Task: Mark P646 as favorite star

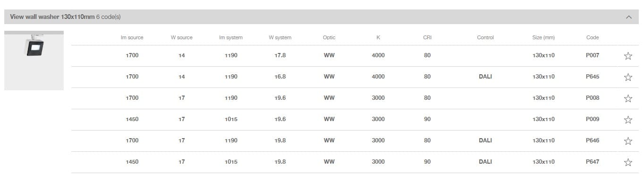Action: 628,141
